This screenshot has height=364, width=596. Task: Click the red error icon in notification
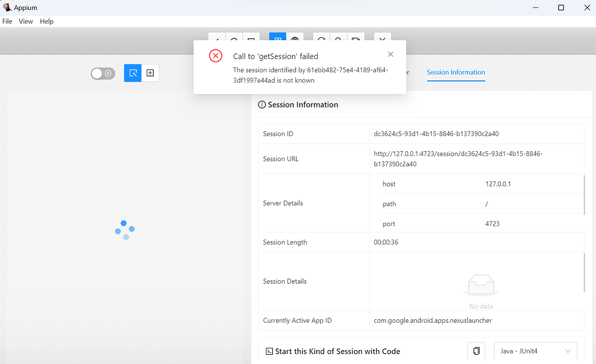click(x=215, y=56)
